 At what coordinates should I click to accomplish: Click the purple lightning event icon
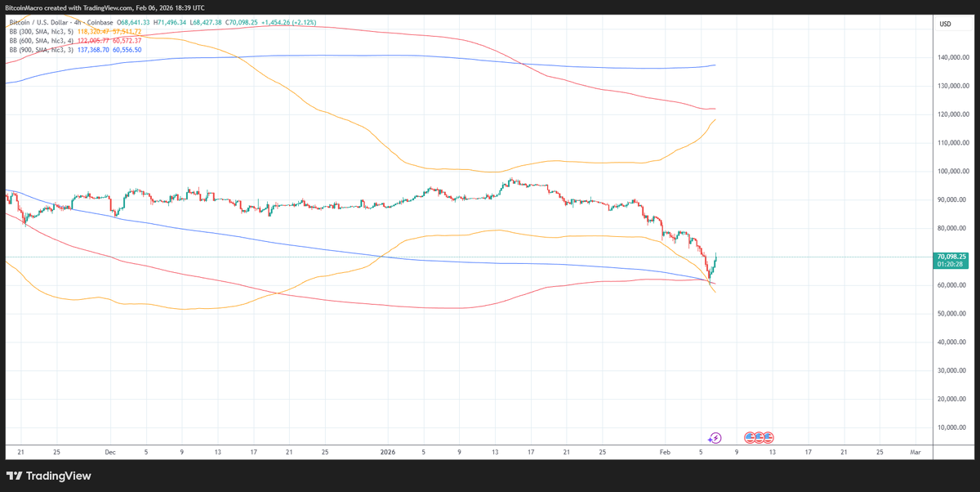715,437
